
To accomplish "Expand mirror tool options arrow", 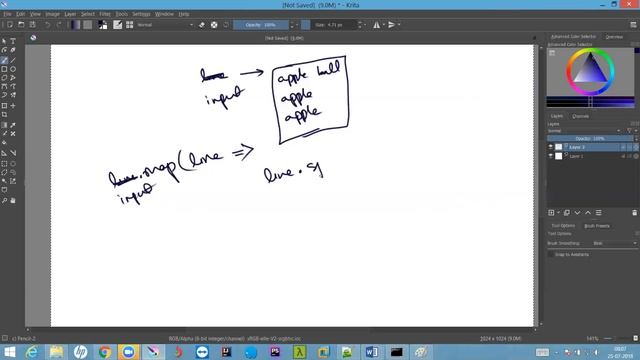I will 383,25.
